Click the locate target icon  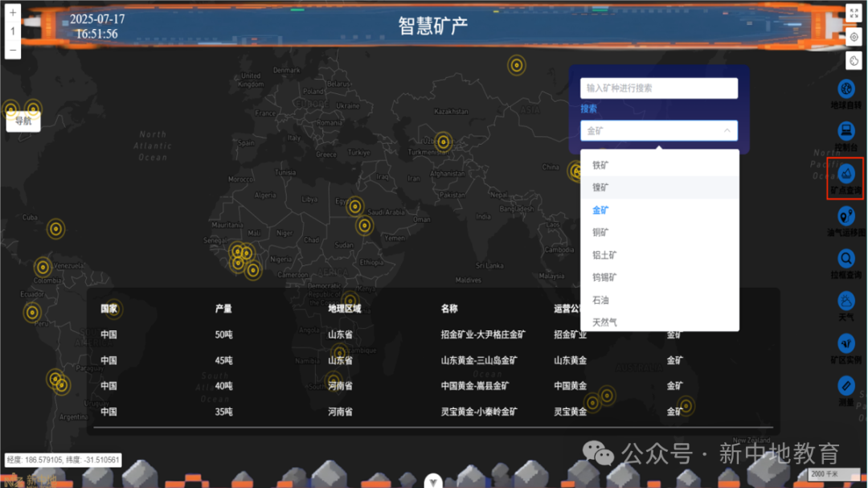[x=854, y=37]
